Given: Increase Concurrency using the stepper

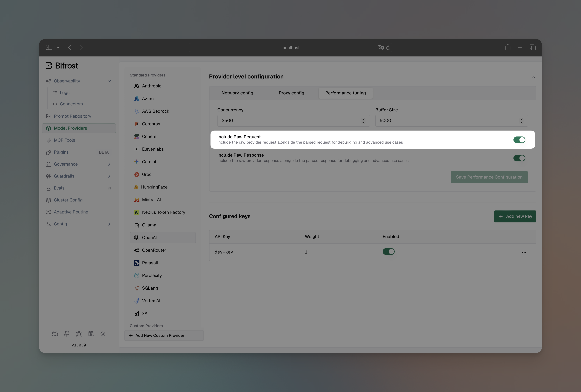Looking at the screenshot, I should click(363, 119).
